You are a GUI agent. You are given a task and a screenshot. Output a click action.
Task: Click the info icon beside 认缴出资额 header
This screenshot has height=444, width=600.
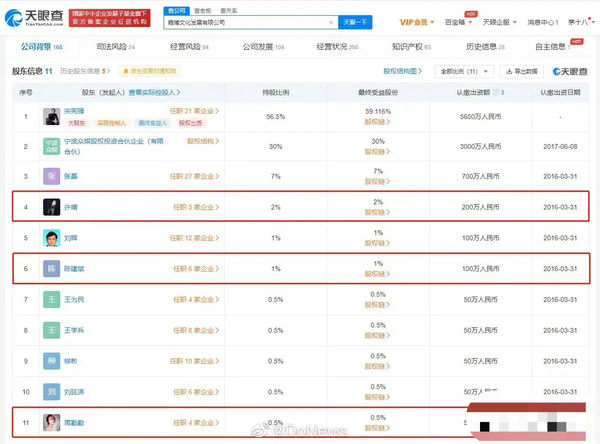pyautogui.click(x=496, y=92)
